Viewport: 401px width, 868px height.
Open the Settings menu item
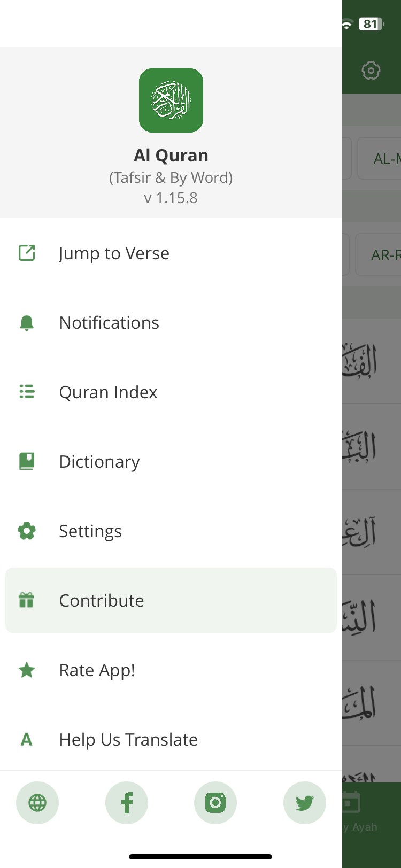tap(171, 531)
